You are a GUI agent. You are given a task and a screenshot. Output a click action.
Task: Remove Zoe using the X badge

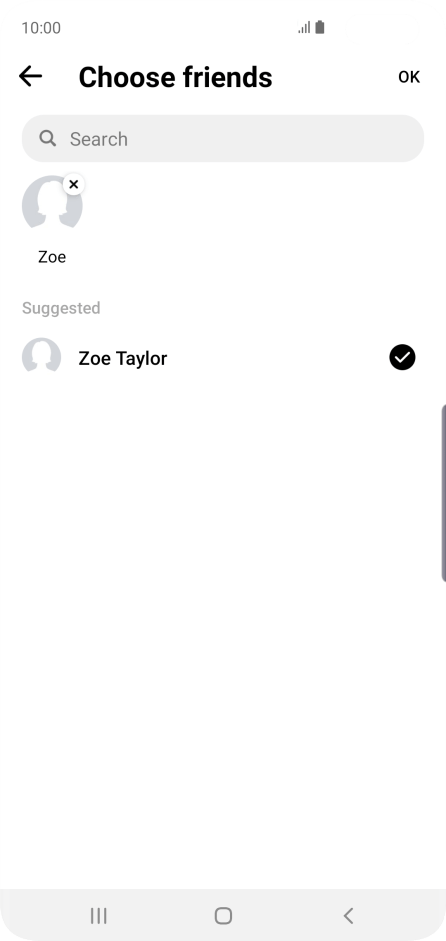click(x=74, y=184)
